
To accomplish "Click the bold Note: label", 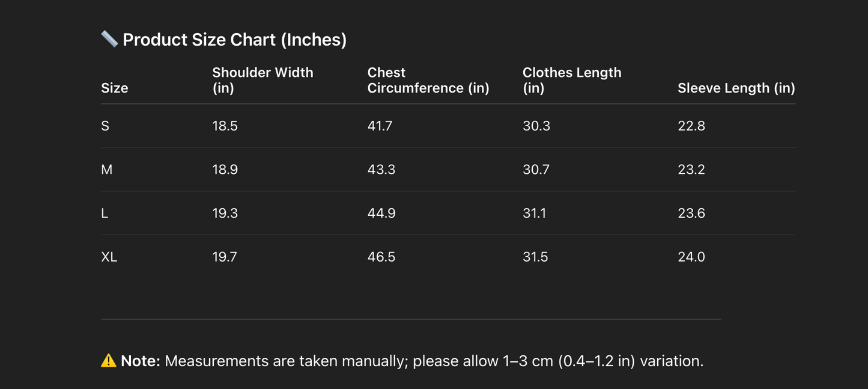I will coord(141,361).
